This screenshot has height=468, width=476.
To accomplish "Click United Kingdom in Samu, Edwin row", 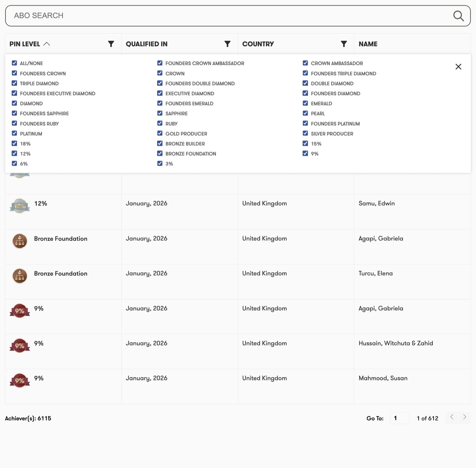I will pyautogui.click(x=264, y=204).
